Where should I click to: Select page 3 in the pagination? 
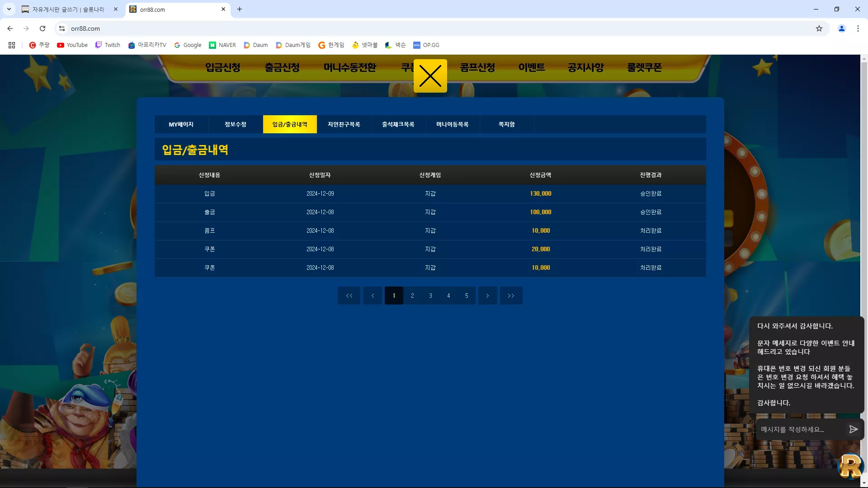430,296
